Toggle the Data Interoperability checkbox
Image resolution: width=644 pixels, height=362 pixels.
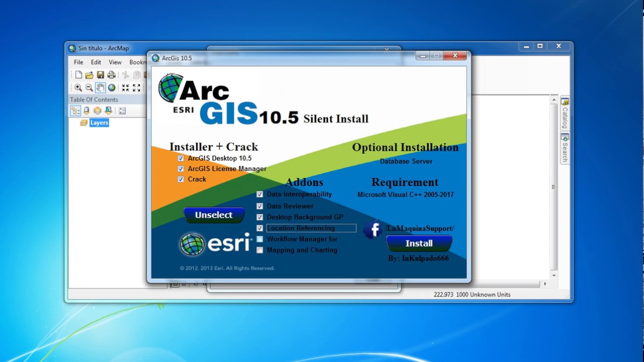pyautogui.click(x=260, y=194)
